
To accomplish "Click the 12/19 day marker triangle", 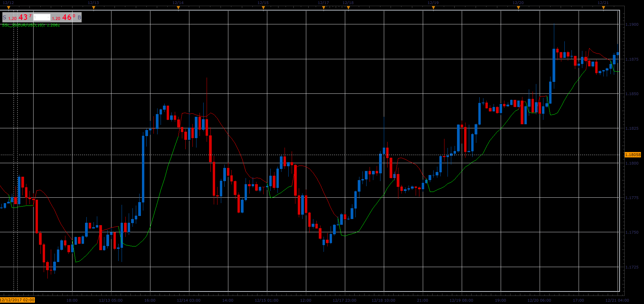I will (x=433, y=8).
